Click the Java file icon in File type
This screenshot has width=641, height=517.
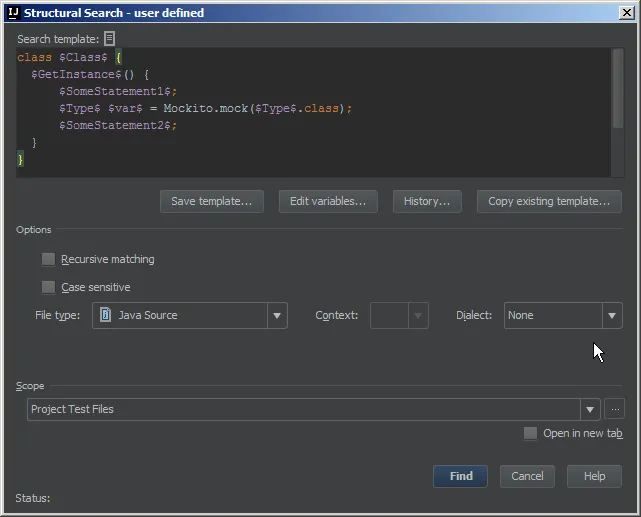[x=105, y=315]
